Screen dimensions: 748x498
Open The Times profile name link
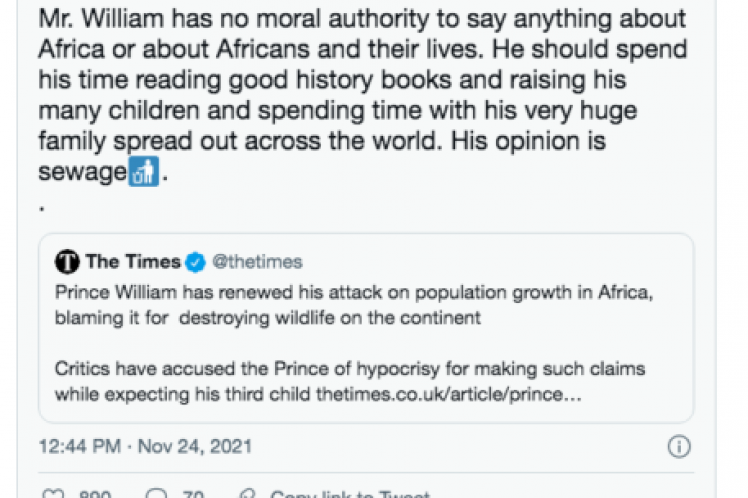coord(133,262)
